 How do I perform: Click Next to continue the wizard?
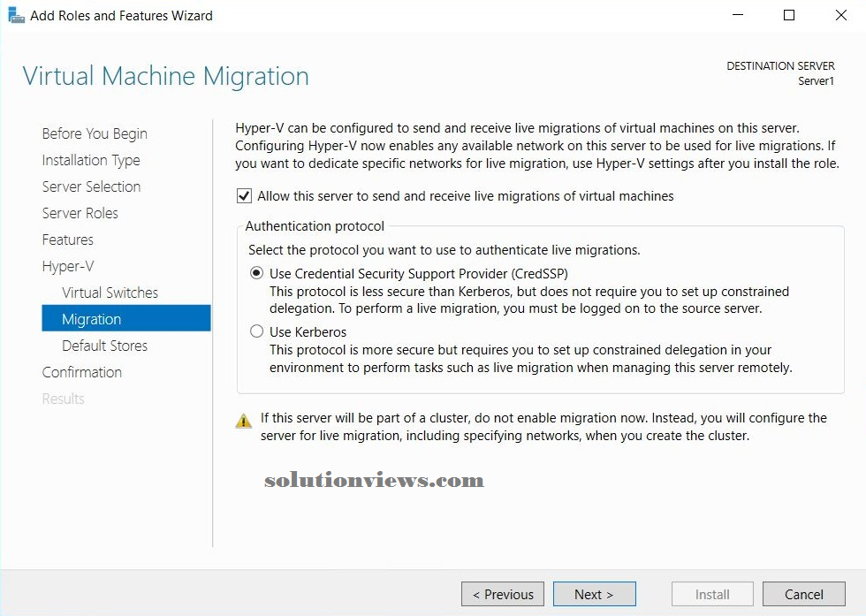click(594, 594)
